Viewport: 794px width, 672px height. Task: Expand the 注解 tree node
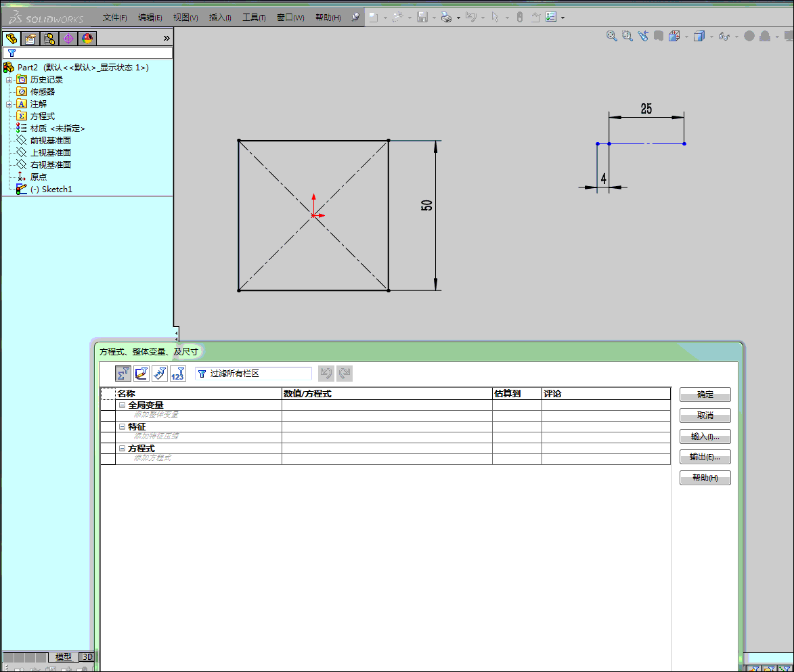pos(9,104)
